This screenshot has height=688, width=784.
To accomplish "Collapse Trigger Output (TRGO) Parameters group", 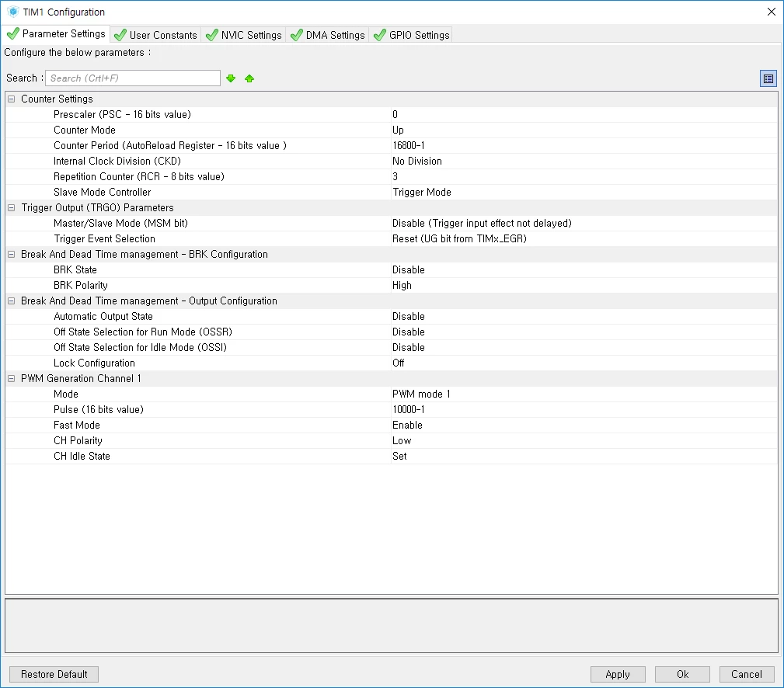I will pos(11,207).
